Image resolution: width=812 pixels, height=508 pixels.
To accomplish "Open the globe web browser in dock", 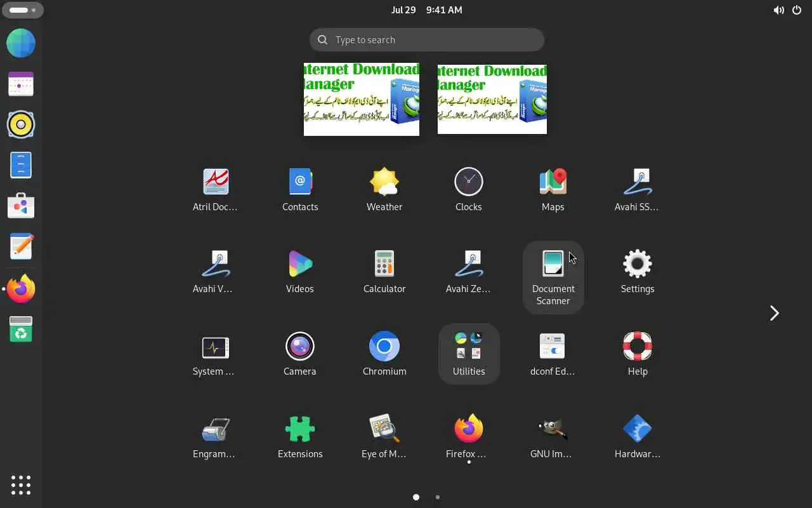I will (21, 43).
